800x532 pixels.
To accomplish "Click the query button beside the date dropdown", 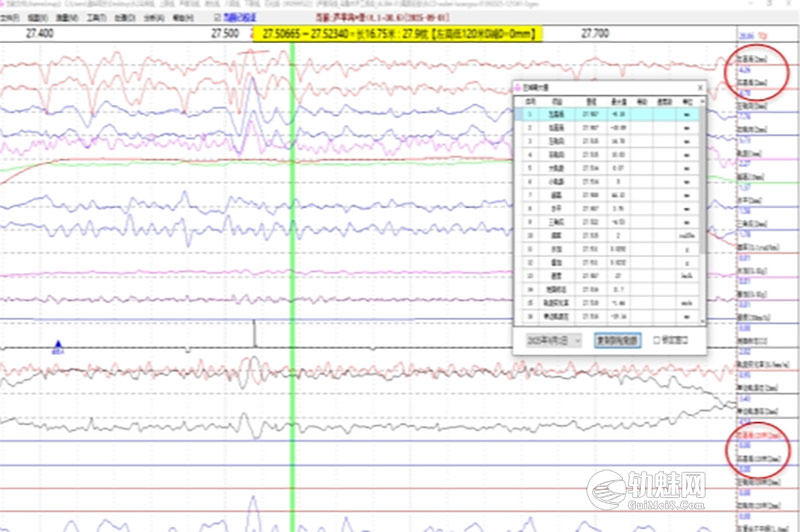I will 617,340.
